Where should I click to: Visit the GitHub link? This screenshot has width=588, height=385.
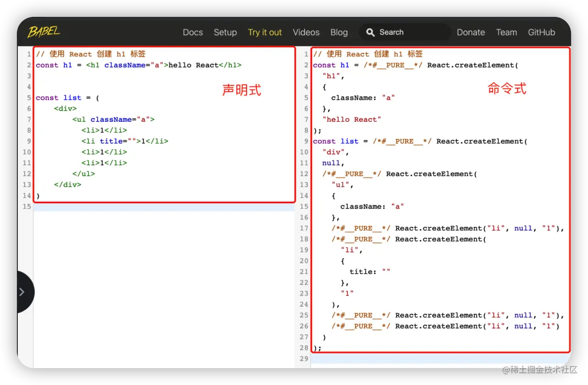click(x=542, y=32)
